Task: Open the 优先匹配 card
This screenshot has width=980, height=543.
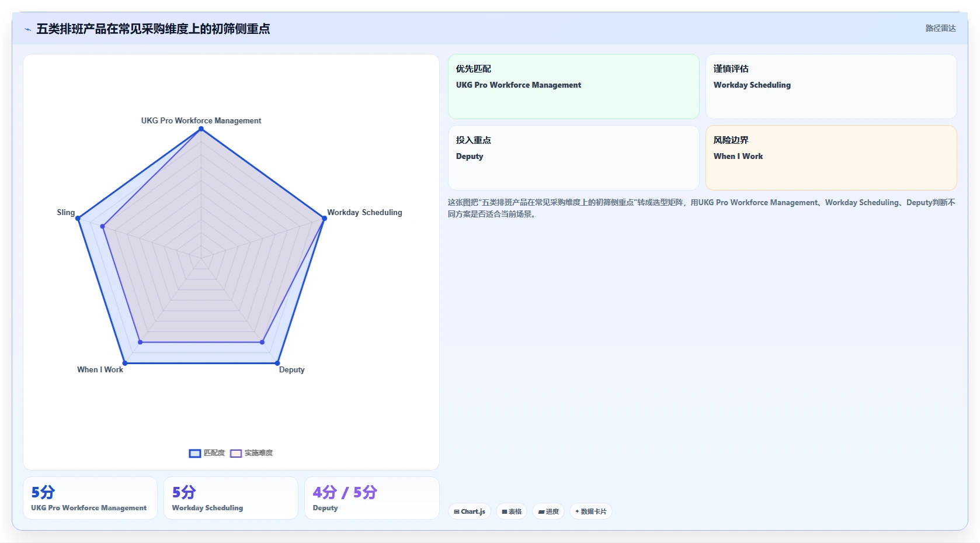Action: (x=574, y=87)
